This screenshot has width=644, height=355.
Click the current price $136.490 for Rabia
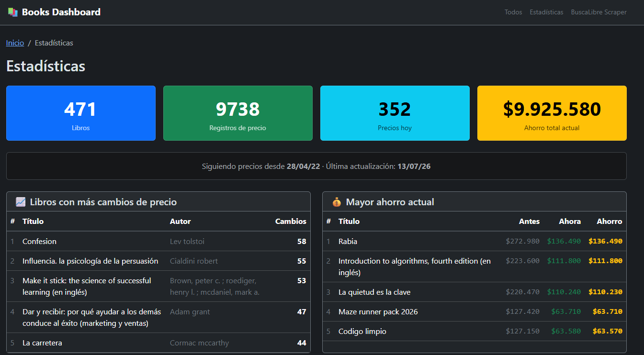pos(564,242)
